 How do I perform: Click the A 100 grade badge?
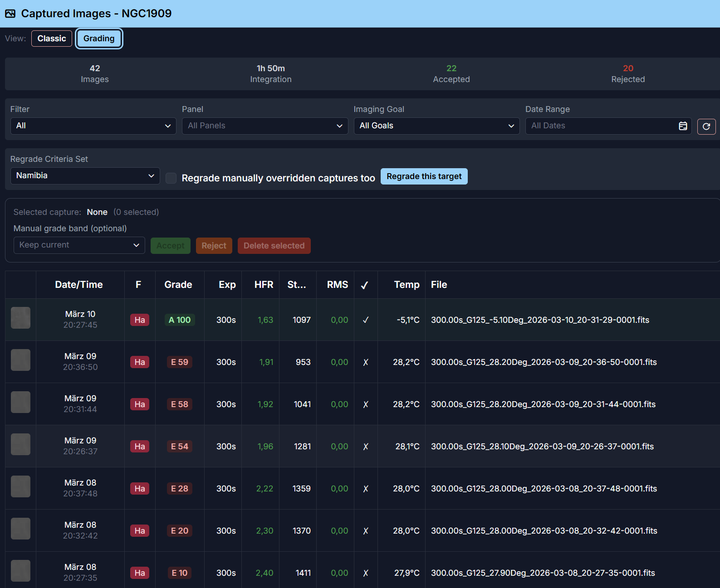tap(179, 320)
